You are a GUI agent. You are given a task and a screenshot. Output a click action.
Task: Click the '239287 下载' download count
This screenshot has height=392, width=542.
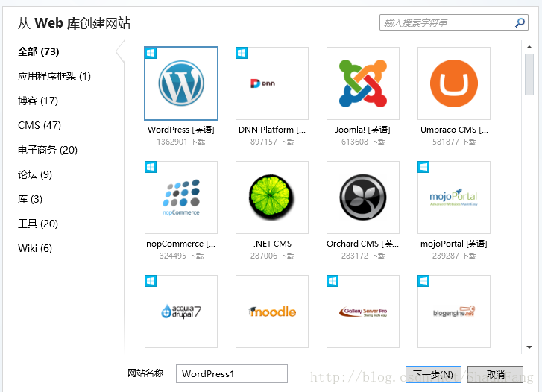[x=454, y=256]
